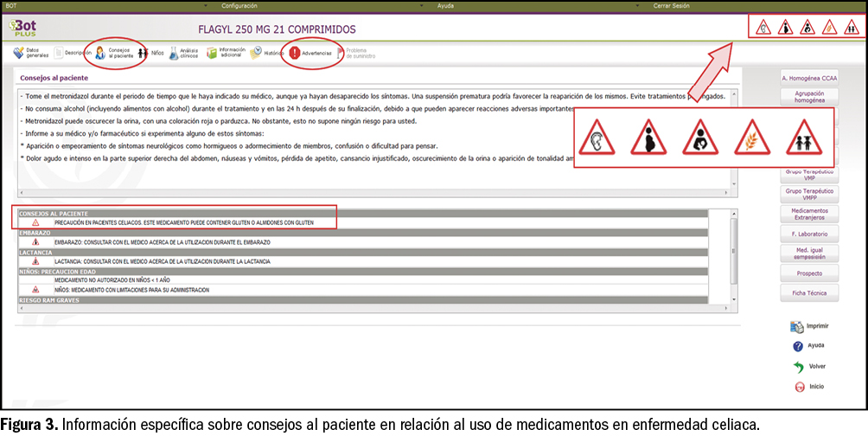The width and height of the screenshot is (868, 436).
Task: Open the Datos generales section
Action: coord(30,53)
